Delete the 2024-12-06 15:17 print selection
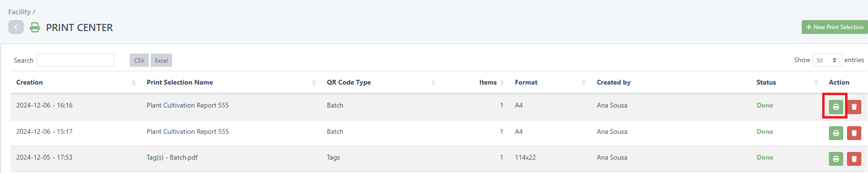 pyautogui.click(x=854, y=133)
